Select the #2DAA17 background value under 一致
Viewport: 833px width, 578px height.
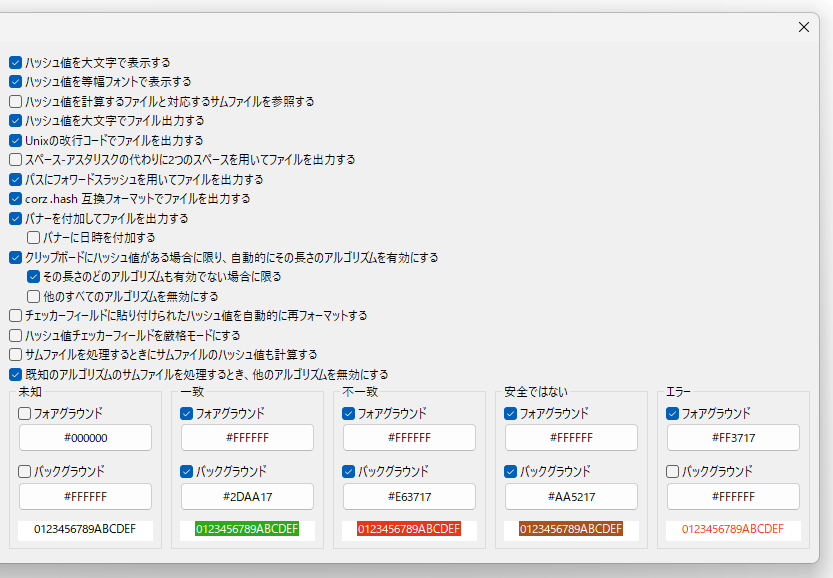click(247, 496)
